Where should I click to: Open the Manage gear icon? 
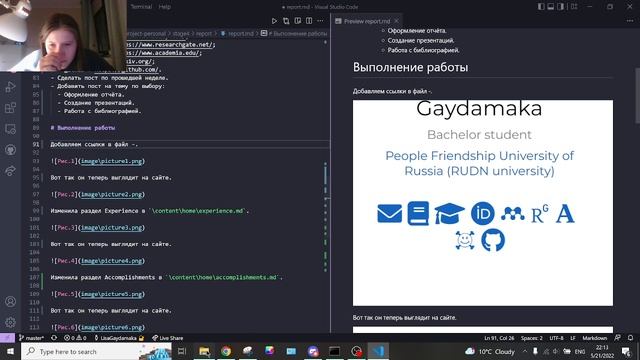pos(10,322)
